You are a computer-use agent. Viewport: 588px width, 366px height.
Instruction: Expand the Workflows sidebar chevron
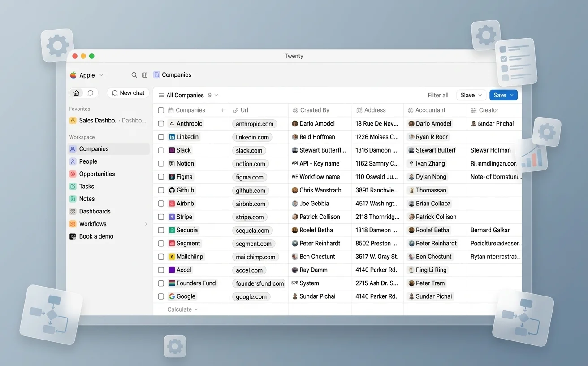tap(146, 224)
